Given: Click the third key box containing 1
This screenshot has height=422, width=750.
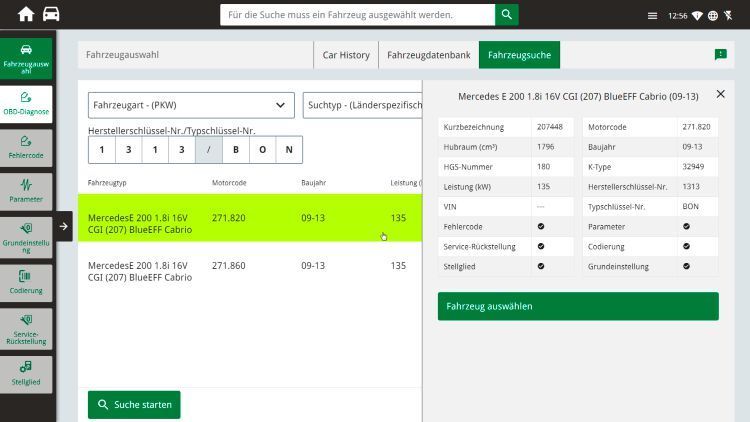Looking at the screenshot, I should (155, 150).
